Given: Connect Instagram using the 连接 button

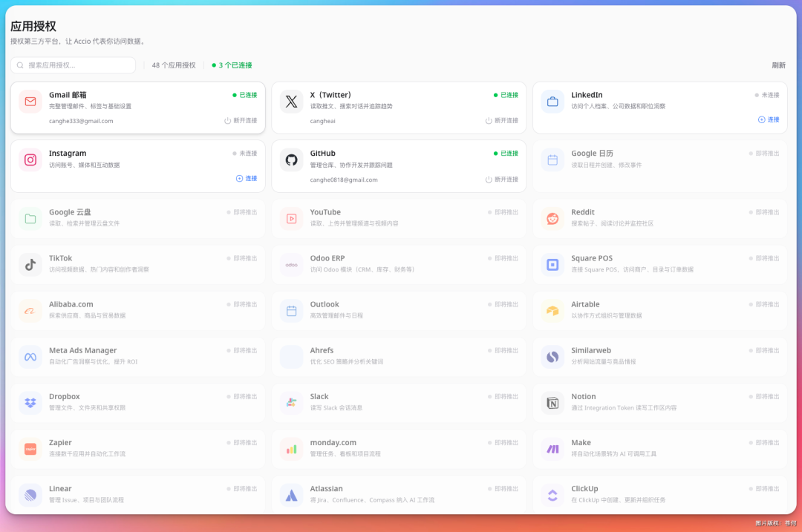Looking at the screenshot, I should point(247,179).
